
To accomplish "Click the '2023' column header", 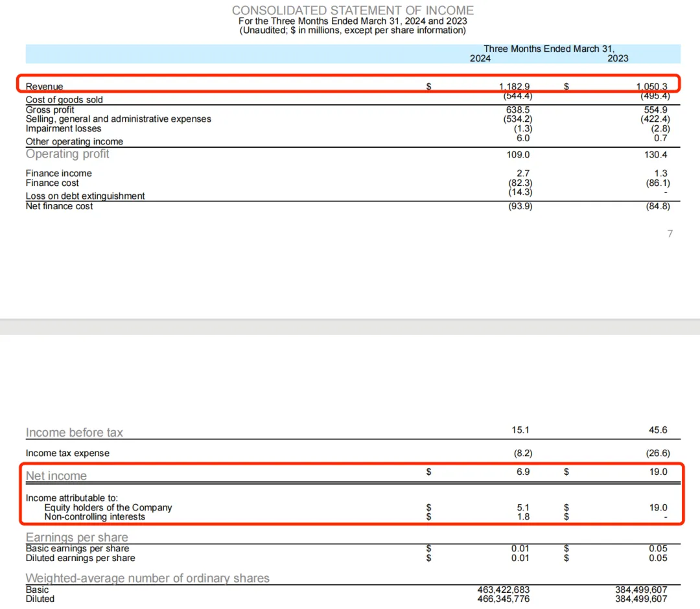I will 618,58.
